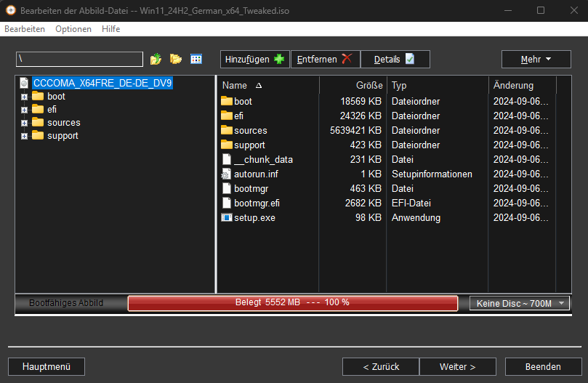Open the Hilfe menu

click(x=111, y=29)
